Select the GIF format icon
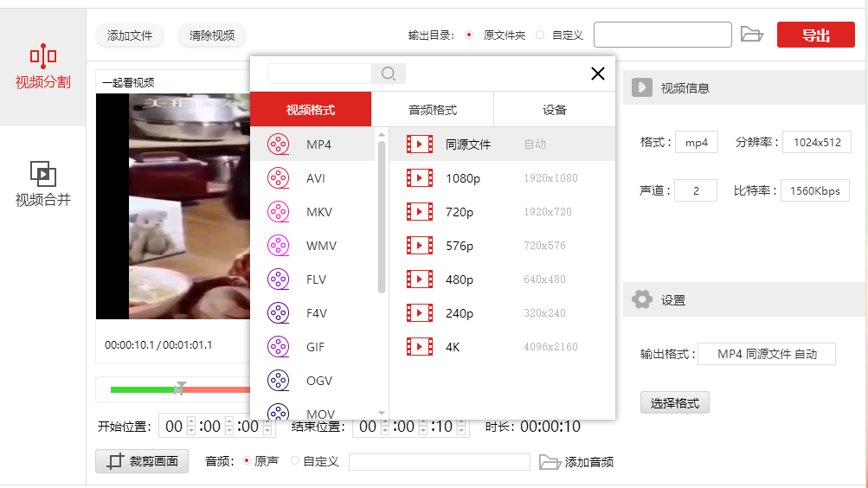 278,347
